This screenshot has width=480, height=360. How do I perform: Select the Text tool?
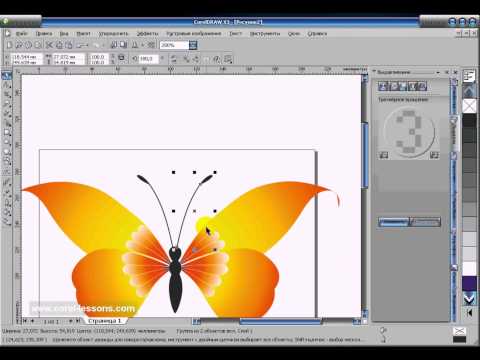coord(6,172)
